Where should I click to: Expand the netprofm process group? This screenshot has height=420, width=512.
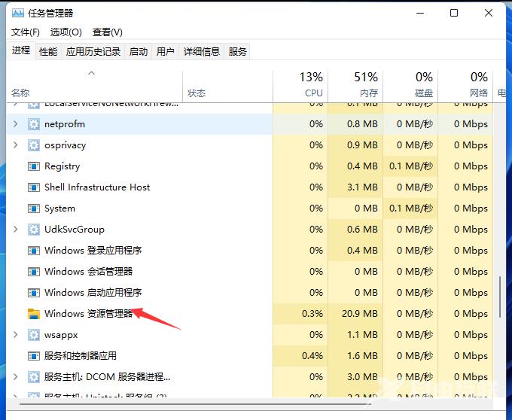pyautogui.click(x=15, y=124)
